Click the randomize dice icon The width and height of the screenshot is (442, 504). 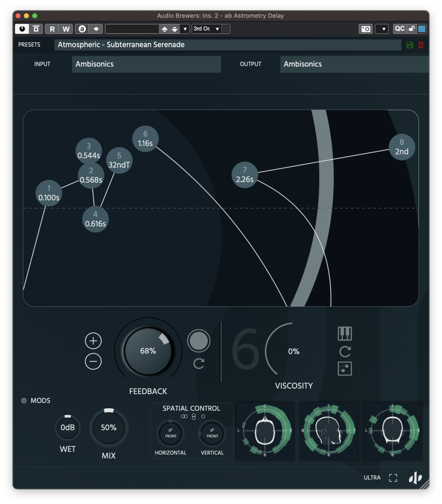point(345,369)
